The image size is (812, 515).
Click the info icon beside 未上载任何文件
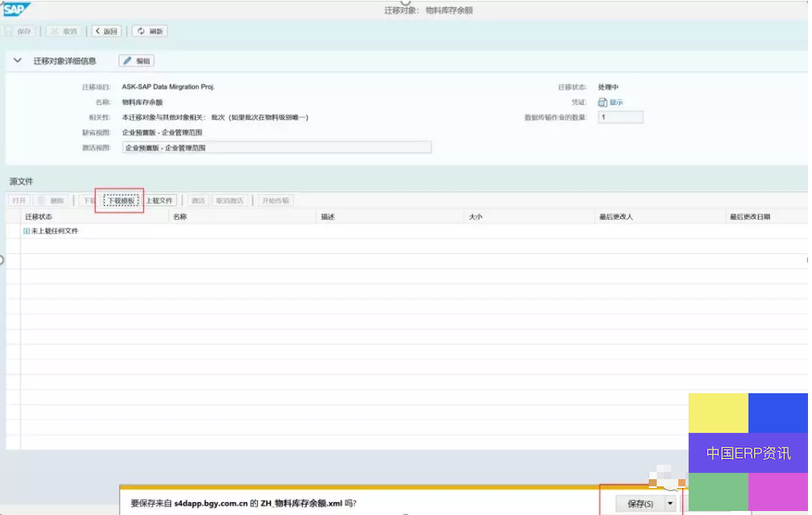click(26, 231)
